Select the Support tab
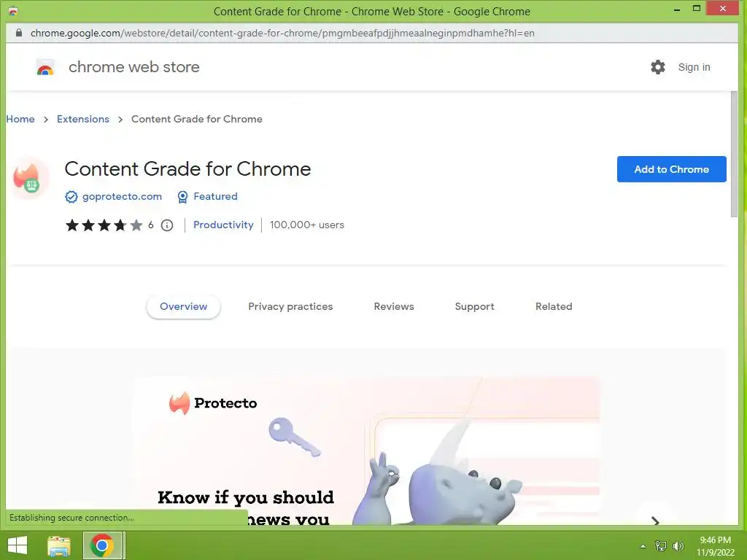Viewport: 747px width, 560px height. [474, 307]
